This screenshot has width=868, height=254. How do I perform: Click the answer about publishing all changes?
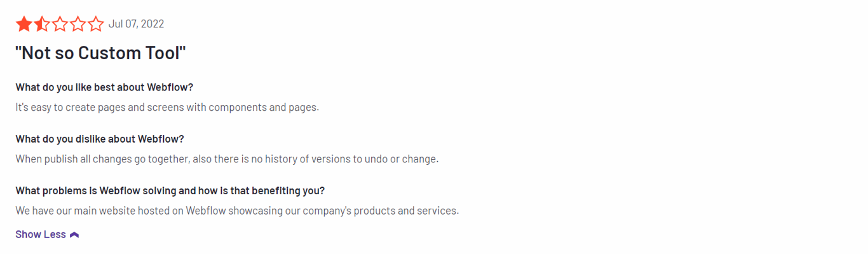[x=227, y=159]
